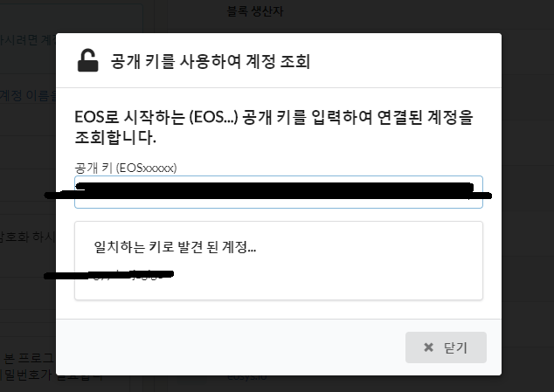Click the 밀번호가 text at bottom left

pos(28,375)
